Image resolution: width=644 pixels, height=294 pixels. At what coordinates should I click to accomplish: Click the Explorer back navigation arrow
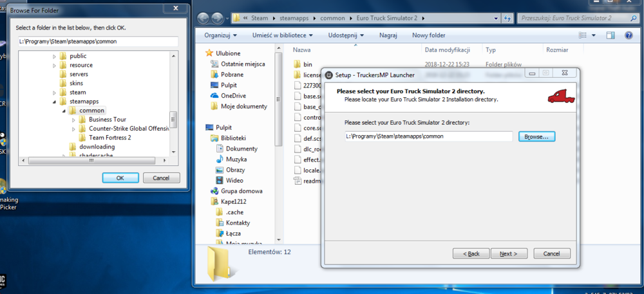204,19
